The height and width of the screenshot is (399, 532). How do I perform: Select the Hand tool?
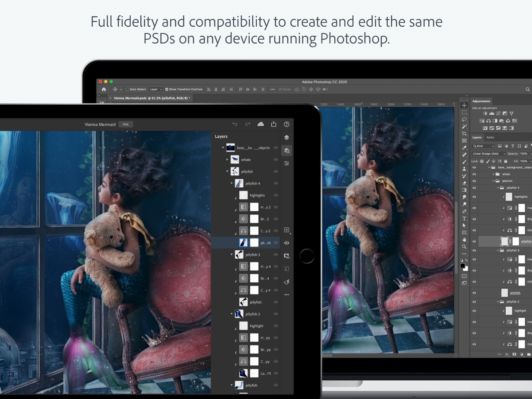(464, 240)
